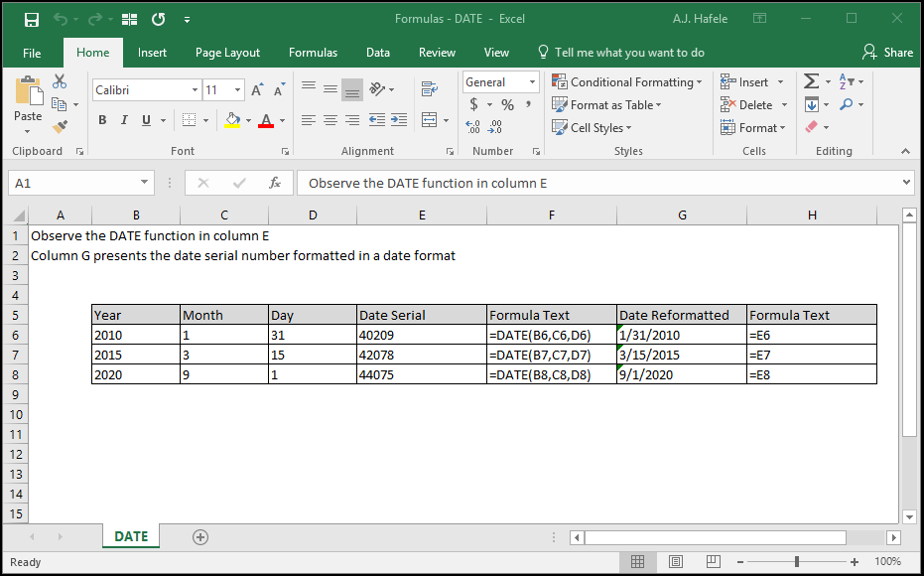The image size is (924, 576).
Task: Click the Clear eraser icon
Action: (x=812, y=127)
